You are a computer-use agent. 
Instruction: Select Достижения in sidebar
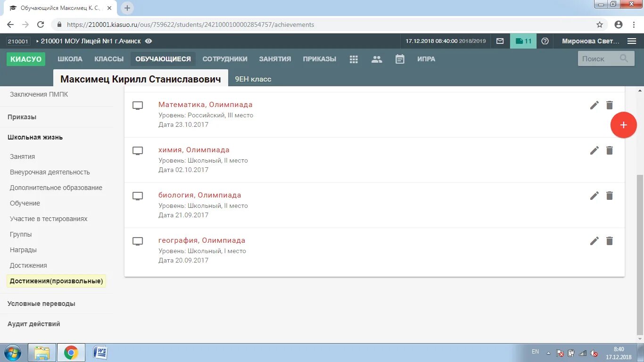(28, 265)
